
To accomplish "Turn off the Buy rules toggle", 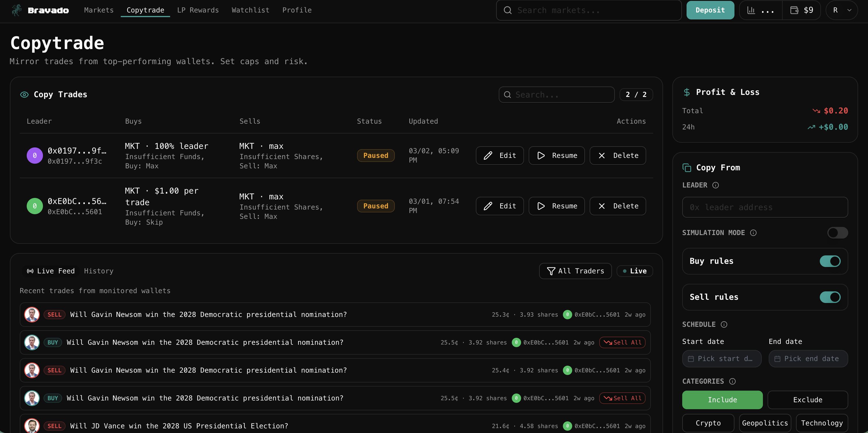I will [830, 261].
